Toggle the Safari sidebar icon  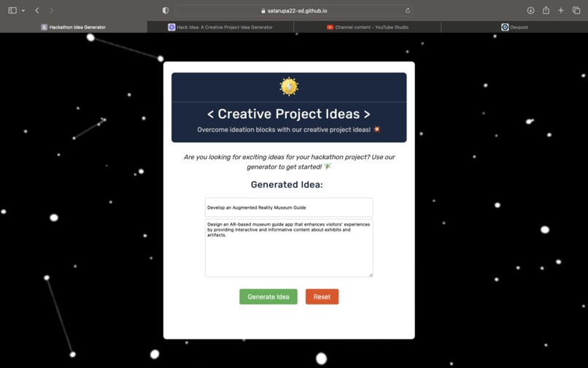12,10
